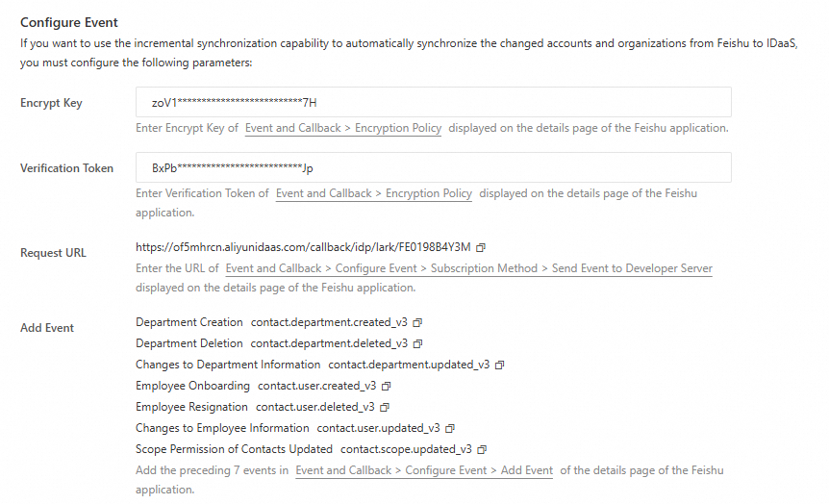Click the Send Event to Developer Server link
Screen dimensions: 829x504
(468, 268)
